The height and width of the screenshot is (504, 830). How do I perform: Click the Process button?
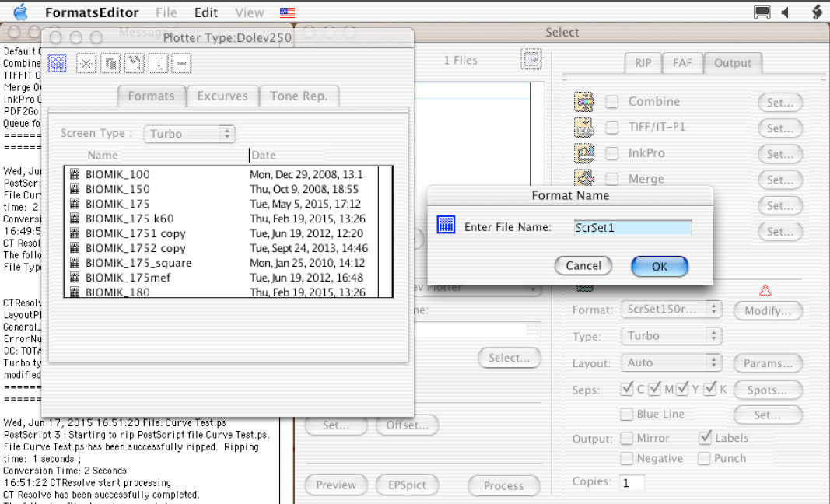click(504, 485)
